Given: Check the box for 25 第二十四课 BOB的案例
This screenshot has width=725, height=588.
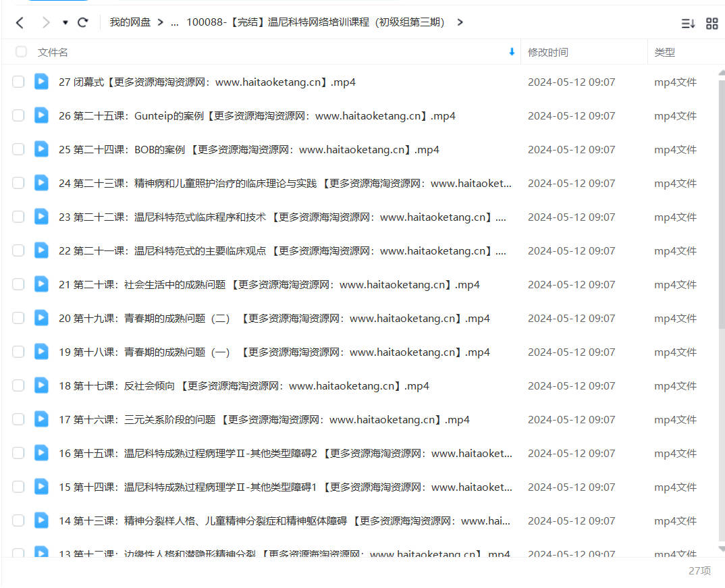Looking at the screenshot, I should pos(18,149).
